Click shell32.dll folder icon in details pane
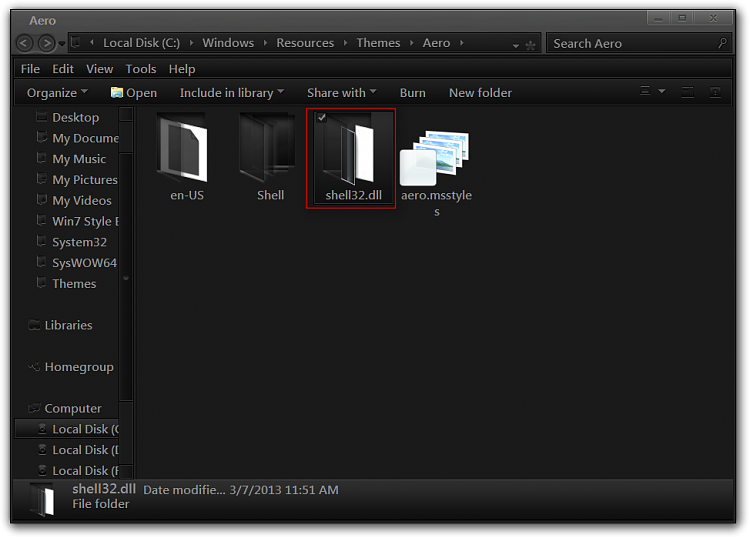This screenshot has height=538, width=750. point(42,499)
